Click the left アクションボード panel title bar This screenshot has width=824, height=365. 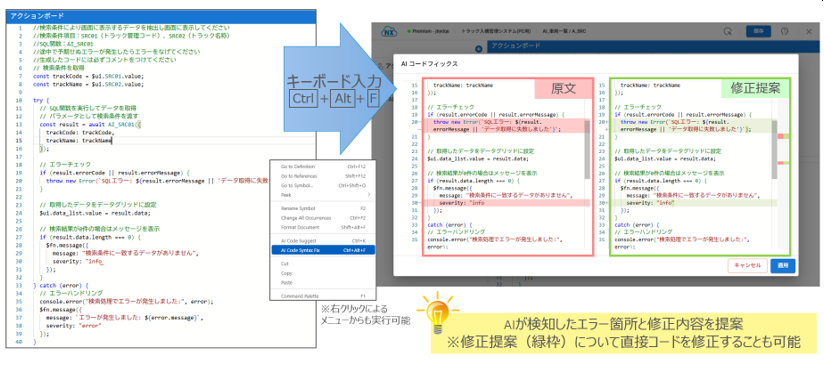pos(161,16)
